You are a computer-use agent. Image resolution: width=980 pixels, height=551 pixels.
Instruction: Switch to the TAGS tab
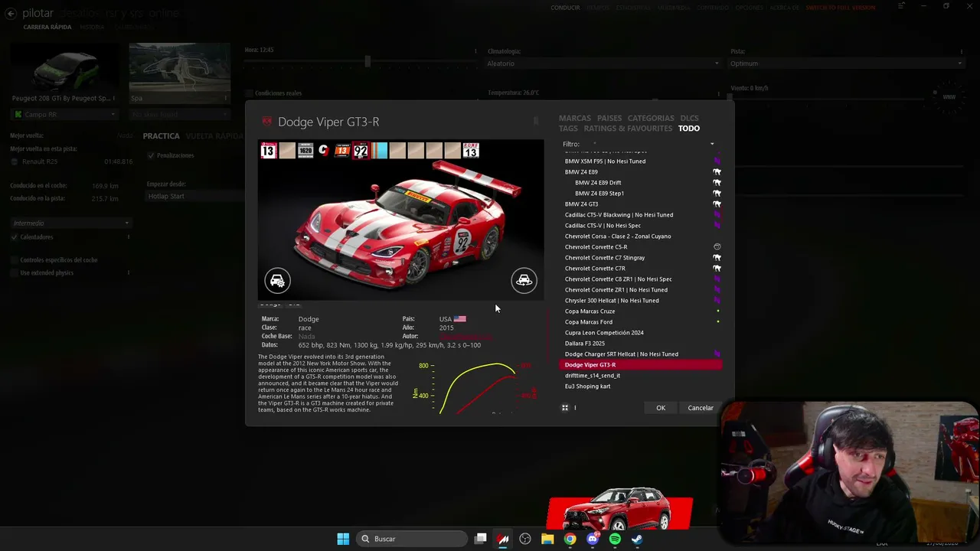568,129
